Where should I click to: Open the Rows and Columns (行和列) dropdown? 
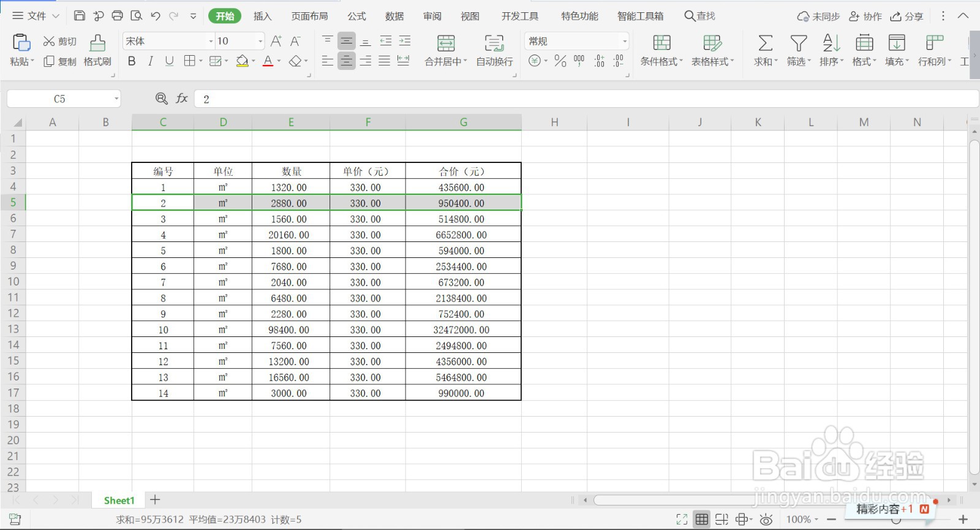(935, 61)
